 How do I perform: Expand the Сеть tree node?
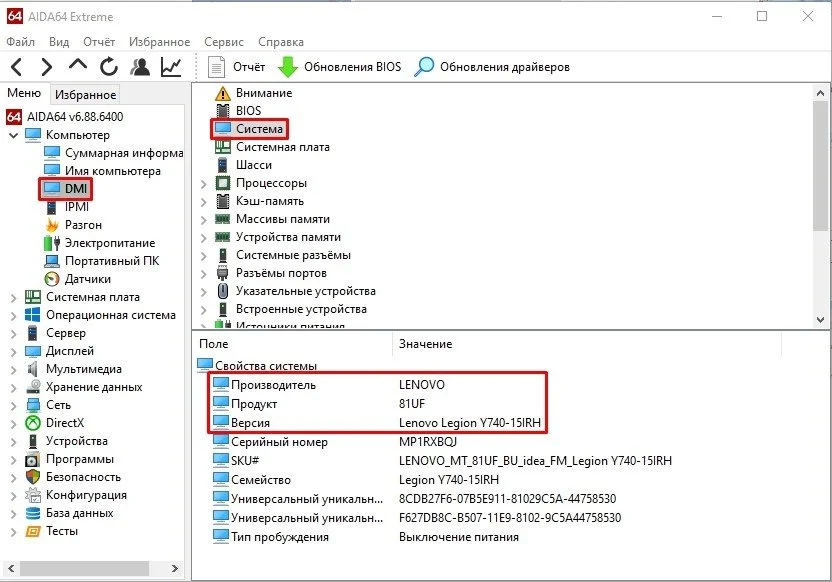point(13,406)
